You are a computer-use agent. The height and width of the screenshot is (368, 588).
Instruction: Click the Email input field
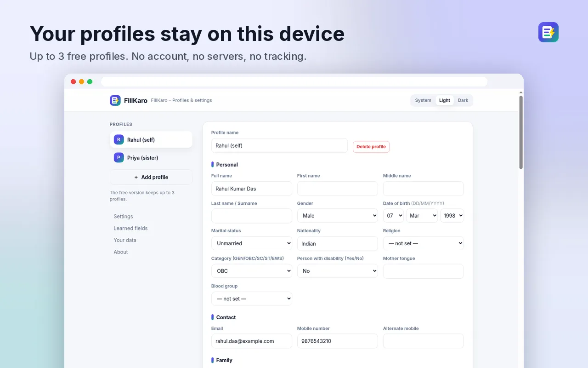point(252,341)
